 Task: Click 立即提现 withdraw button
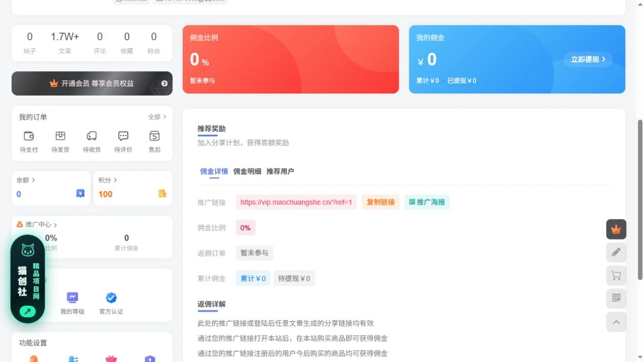[x=588, y=60]
